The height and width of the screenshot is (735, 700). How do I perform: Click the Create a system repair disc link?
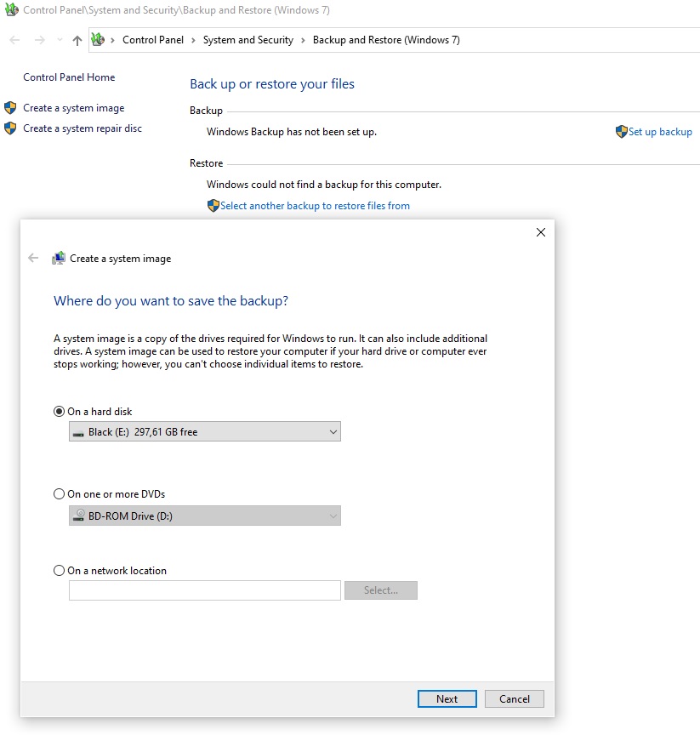click(x=82, y=128)
